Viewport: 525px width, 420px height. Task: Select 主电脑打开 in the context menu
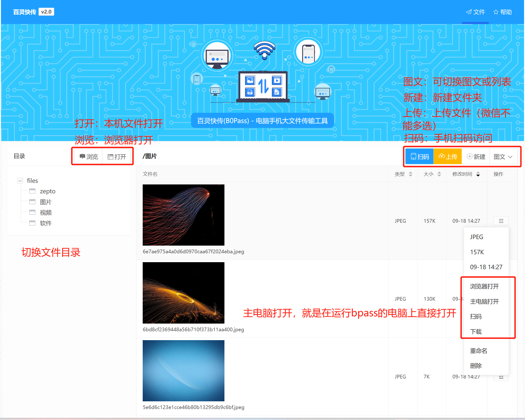(x=484, y=301)
